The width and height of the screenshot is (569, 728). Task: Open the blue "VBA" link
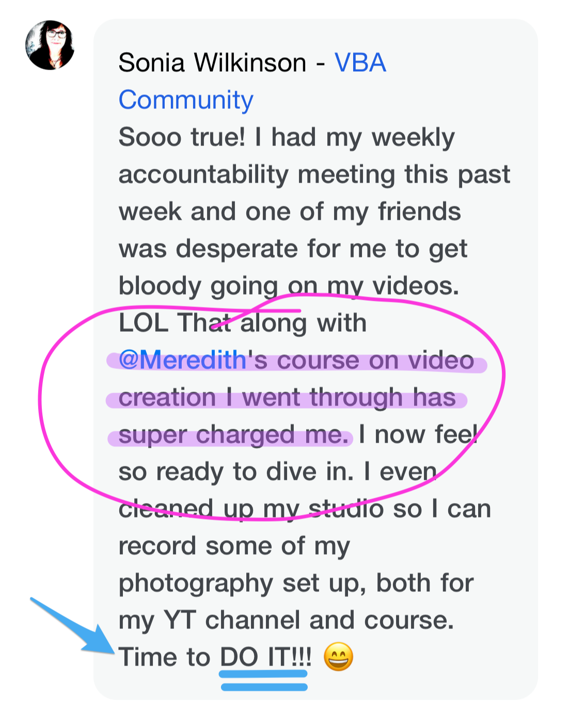click(x=360, y=63)
